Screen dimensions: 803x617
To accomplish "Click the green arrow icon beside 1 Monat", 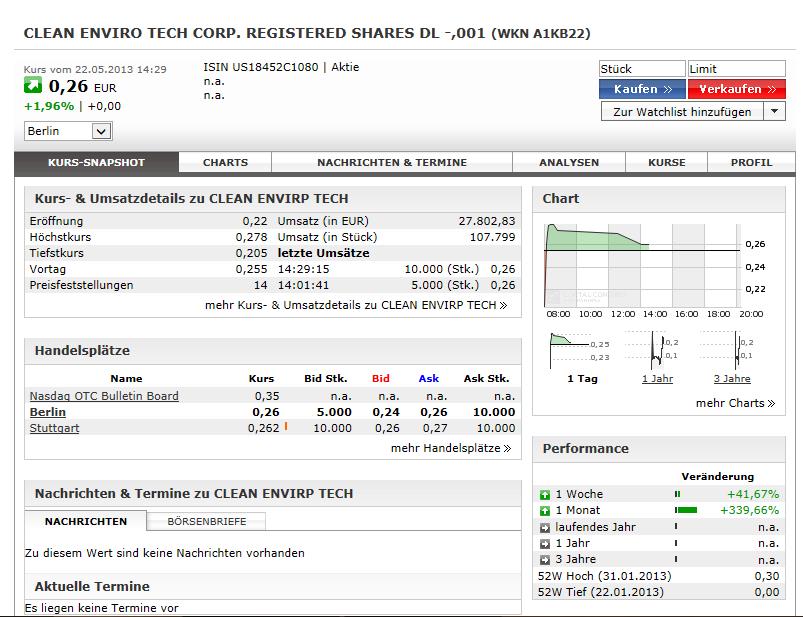I will [x=545, y=509].
